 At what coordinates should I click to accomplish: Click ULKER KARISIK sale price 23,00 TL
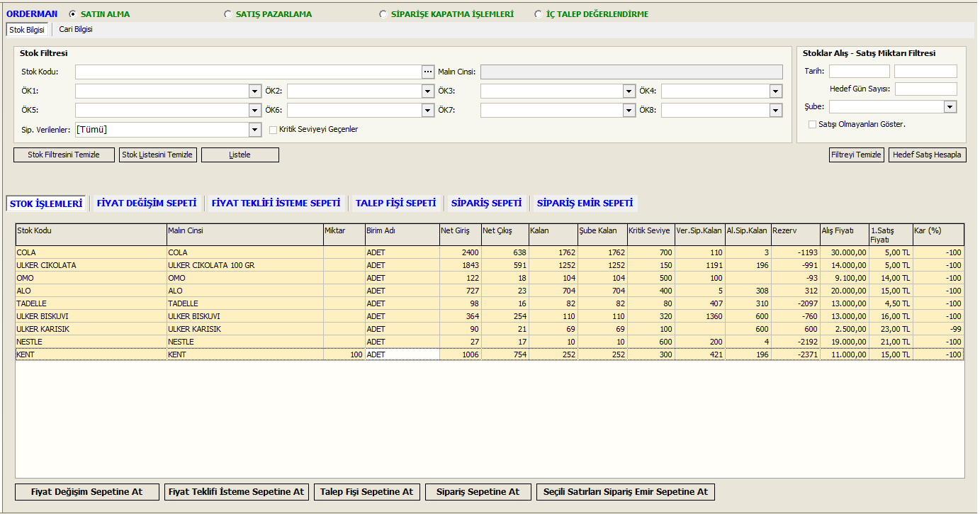(x=891, y=329)
